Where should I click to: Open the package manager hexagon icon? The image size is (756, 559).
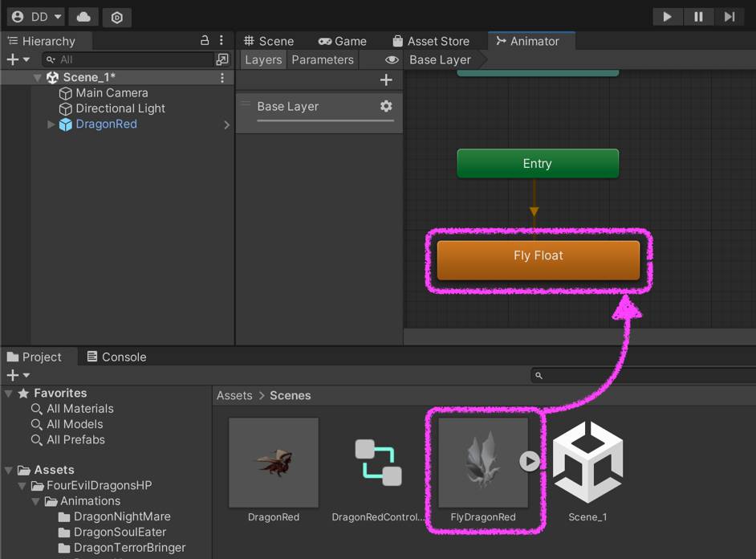(x=117, y=17)
